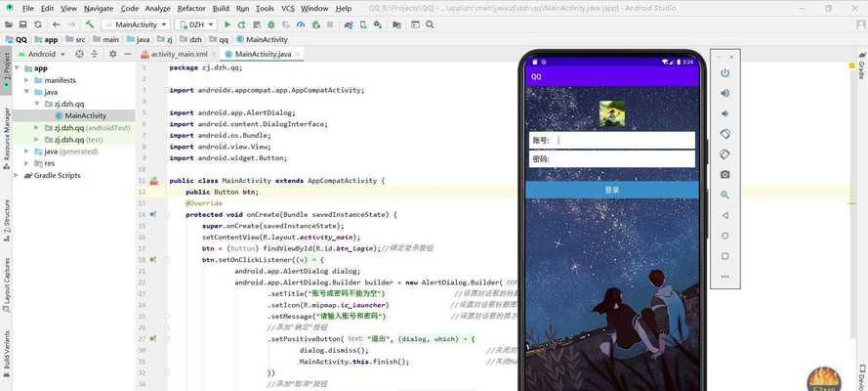This screenshot has height=391, width=868.
Task: Collapse all via Project panel collapse icon
Action: [95, 54]
